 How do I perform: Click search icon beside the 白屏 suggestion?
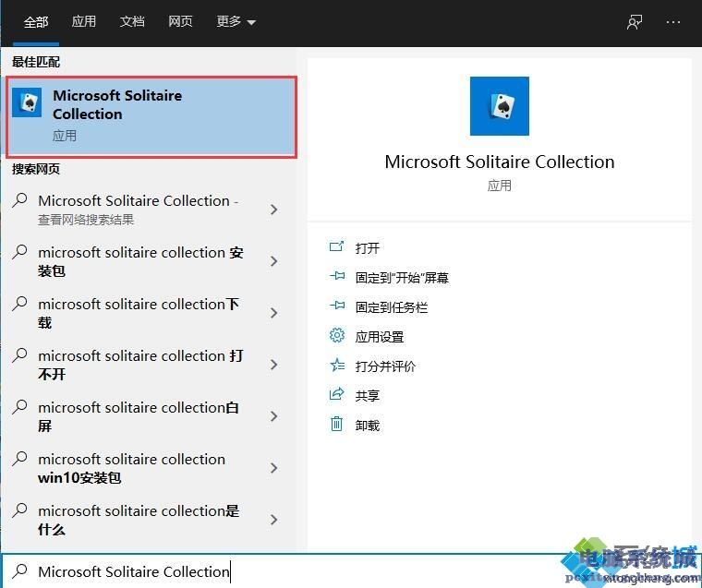(x=19, y=407)
